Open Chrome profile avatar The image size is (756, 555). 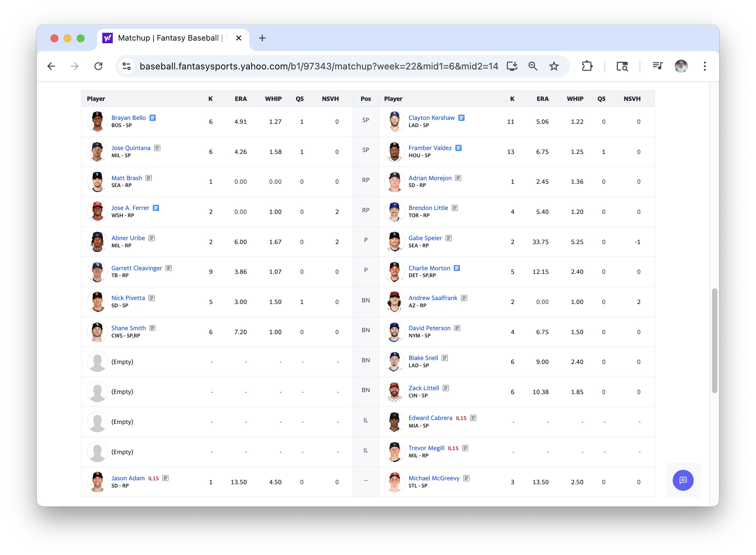click(681, 66)
